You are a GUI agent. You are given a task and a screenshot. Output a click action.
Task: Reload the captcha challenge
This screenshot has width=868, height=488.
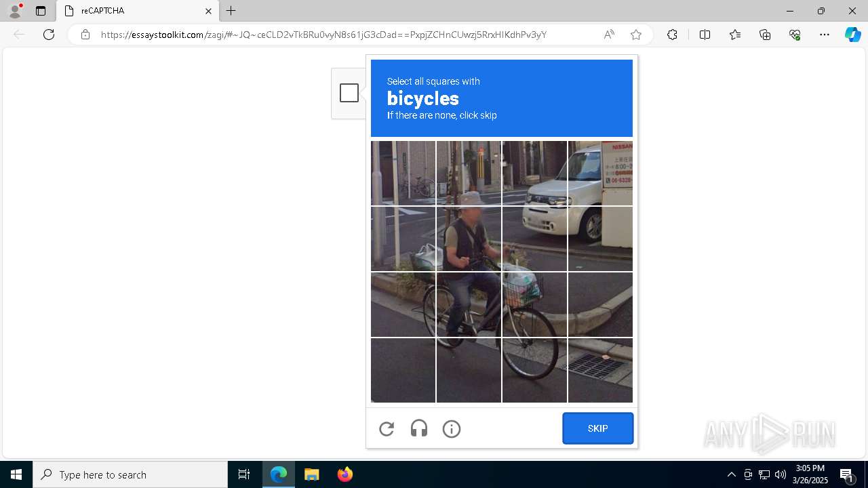(x=387, y=428)
